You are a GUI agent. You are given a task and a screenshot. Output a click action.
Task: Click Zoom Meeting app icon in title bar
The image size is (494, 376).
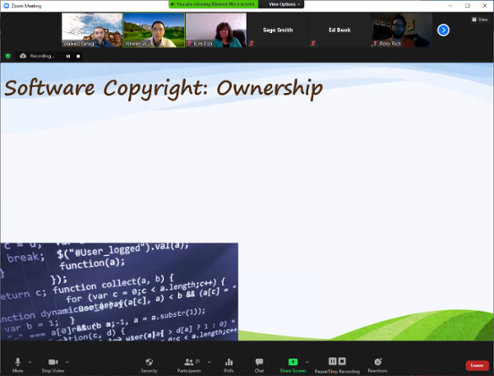point(6,6)
